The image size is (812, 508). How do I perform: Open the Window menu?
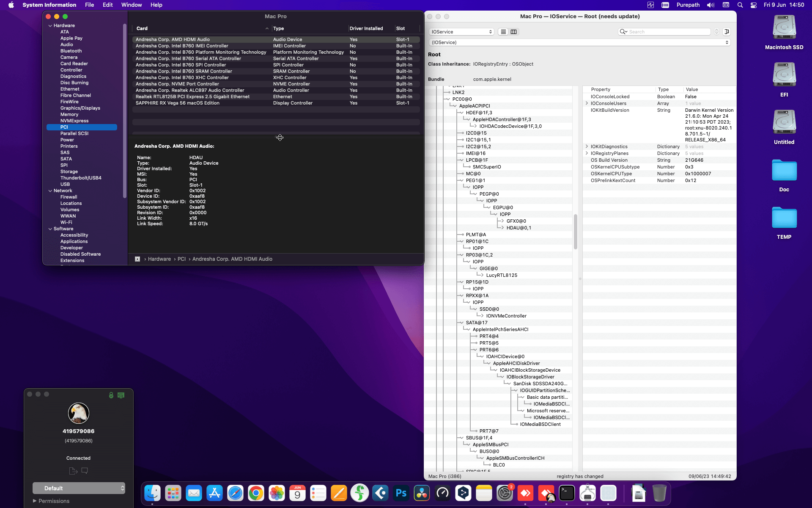tap(131, 5)
